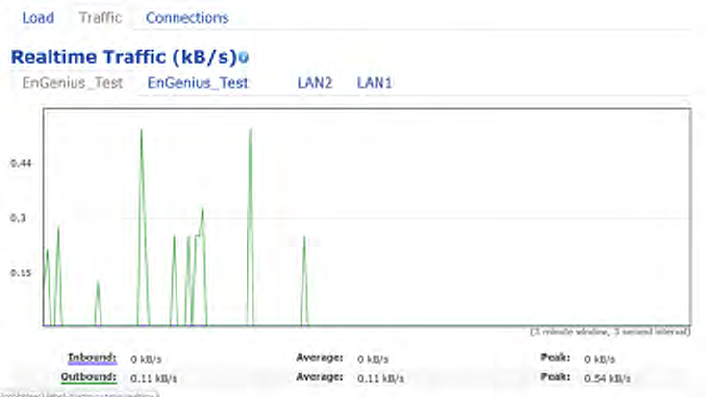Show traffic for the LAN1 interface
Viewport: 706px width, 397px height.
(x=374, y=83)
